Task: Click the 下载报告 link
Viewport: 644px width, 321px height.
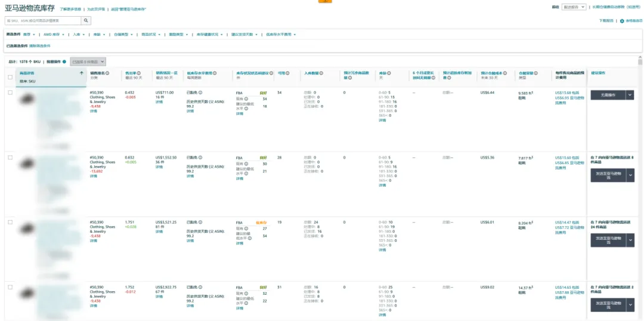Action: coord(606,21)
